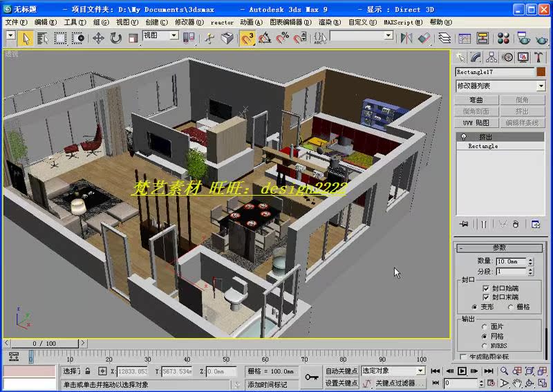Image resolution: width=553 pixels, height=392 pixels.
Task: Select the 变形 radio button
Action: [475, 307]
